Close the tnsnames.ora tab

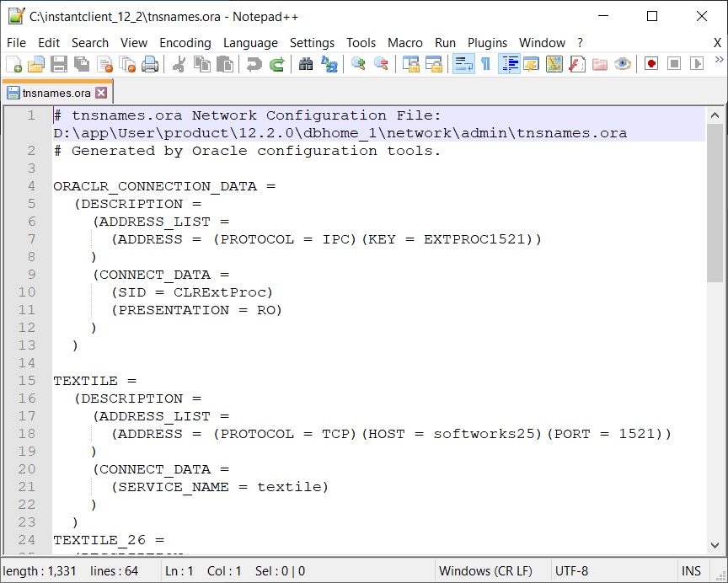[101, 93]
